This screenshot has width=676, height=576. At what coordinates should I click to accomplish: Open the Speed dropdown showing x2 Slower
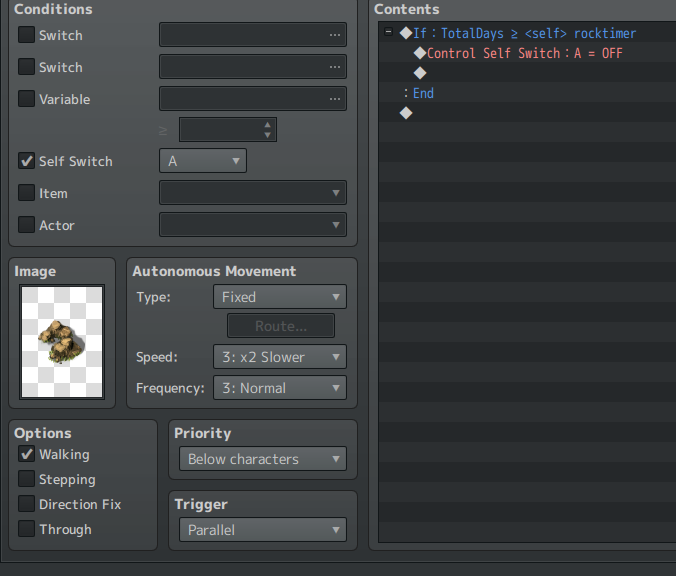[280, 357]
